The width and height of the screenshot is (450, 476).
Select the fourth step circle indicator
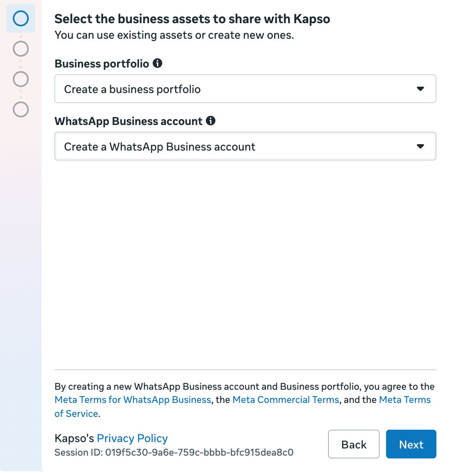[x=21, y=109]
